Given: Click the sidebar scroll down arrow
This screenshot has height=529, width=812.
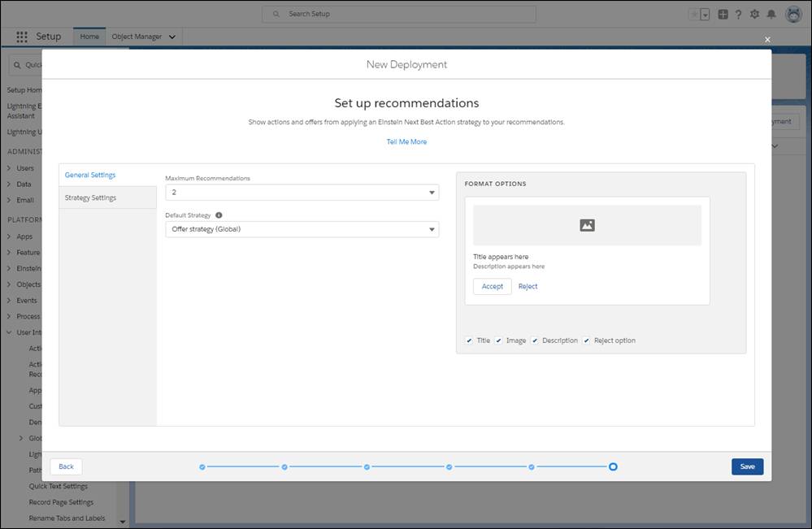Looking at the screenshot, I should 123,522.
